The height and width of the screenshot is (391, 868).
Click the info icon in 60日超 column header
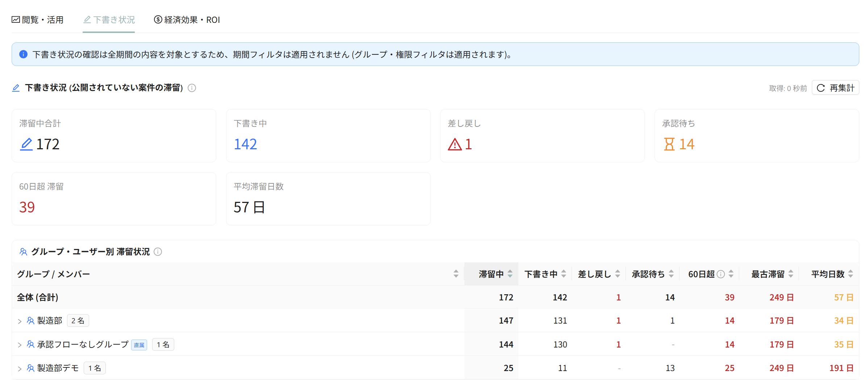point(721,274)
